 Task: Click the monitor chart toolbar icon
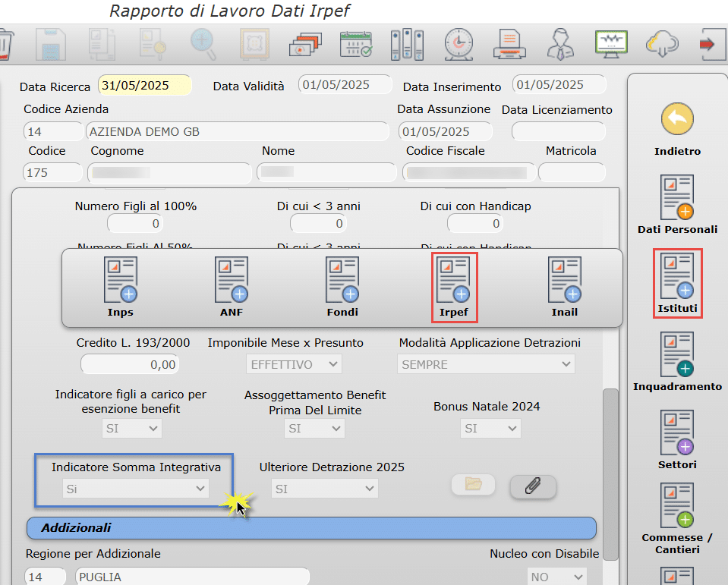click(611, 45)
